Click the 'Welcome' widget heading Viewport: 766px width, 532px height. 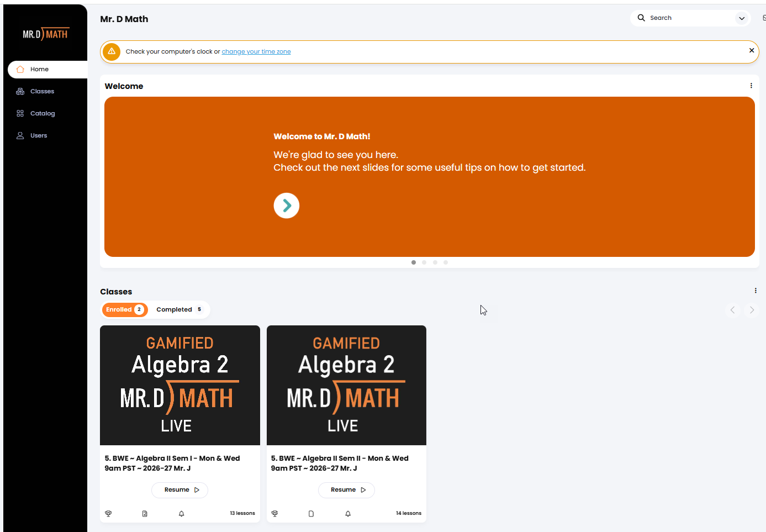point(124,86)
